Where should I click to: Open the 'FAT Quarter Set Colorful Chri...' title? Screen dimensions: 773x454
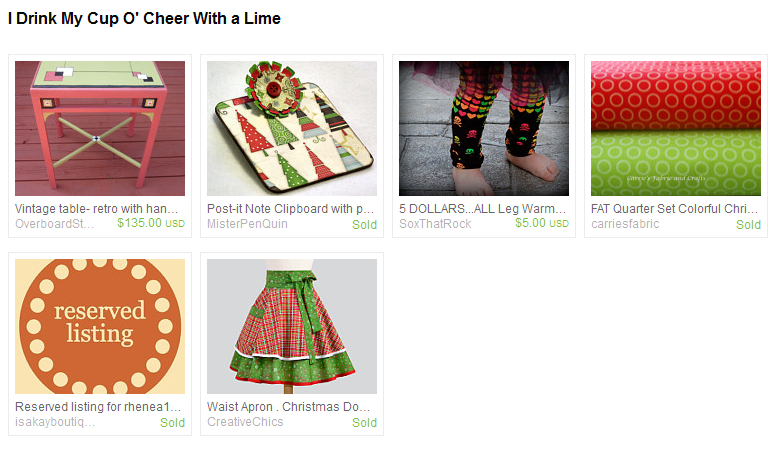(674, 209)
